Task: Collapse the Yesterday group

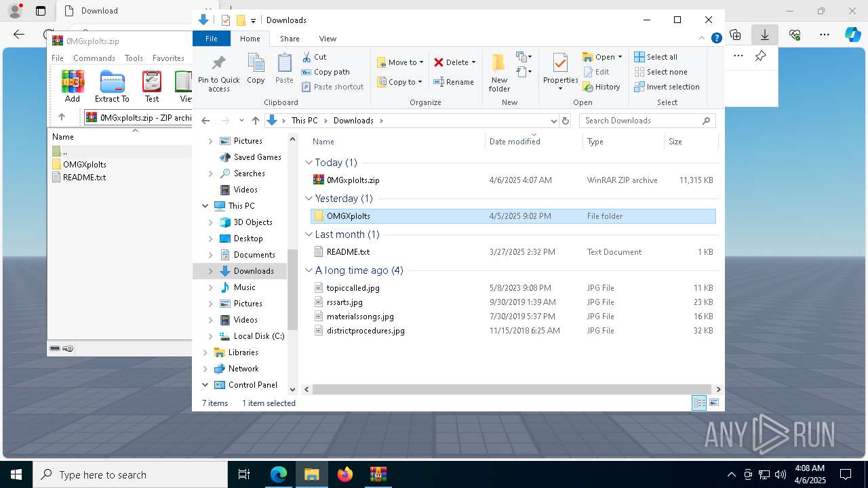Action: (x=309, y=199)
